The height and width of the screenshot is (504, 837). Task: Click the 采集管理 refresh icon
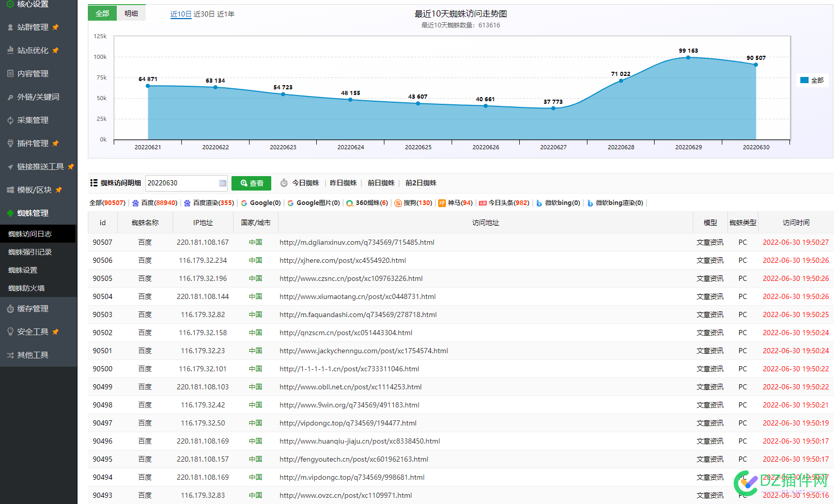pyautogui.click(x=10, y=120)
